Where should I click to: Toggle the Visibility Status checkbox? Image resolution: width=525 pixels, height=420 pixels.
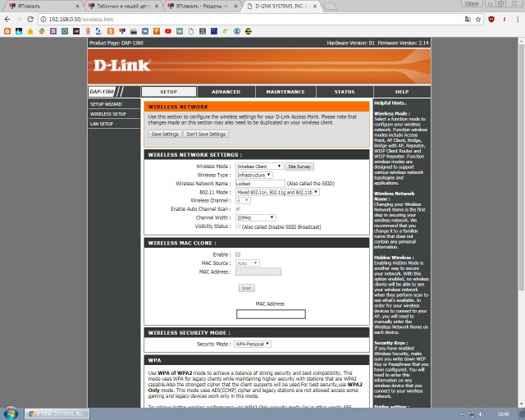(x=238, y=226)
